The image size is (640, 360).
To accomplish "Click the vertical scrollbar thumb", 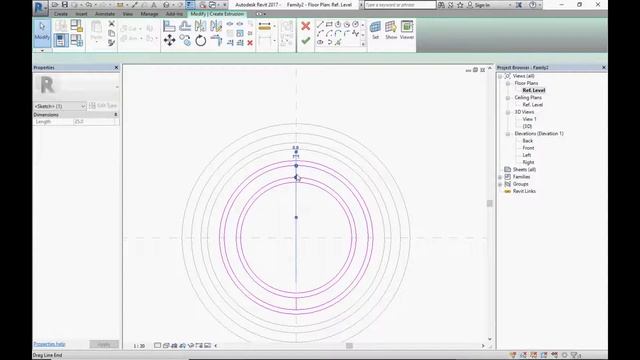I will coord(490,203).
